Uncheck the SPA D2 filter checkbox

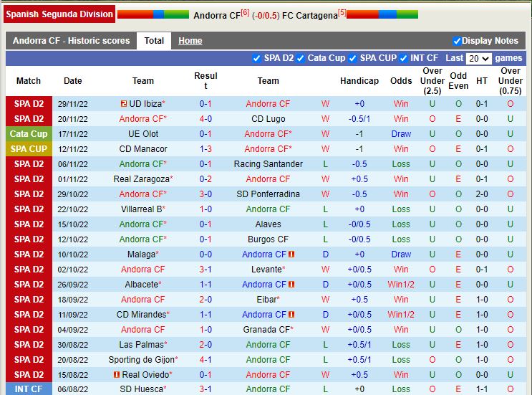[x=257, y=58]
